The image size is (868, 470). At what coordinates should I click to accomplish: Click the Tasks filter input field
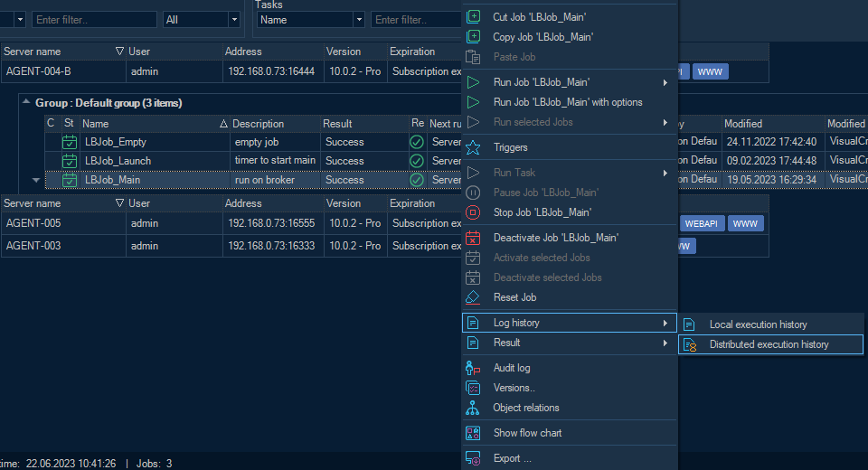(414, 19)
